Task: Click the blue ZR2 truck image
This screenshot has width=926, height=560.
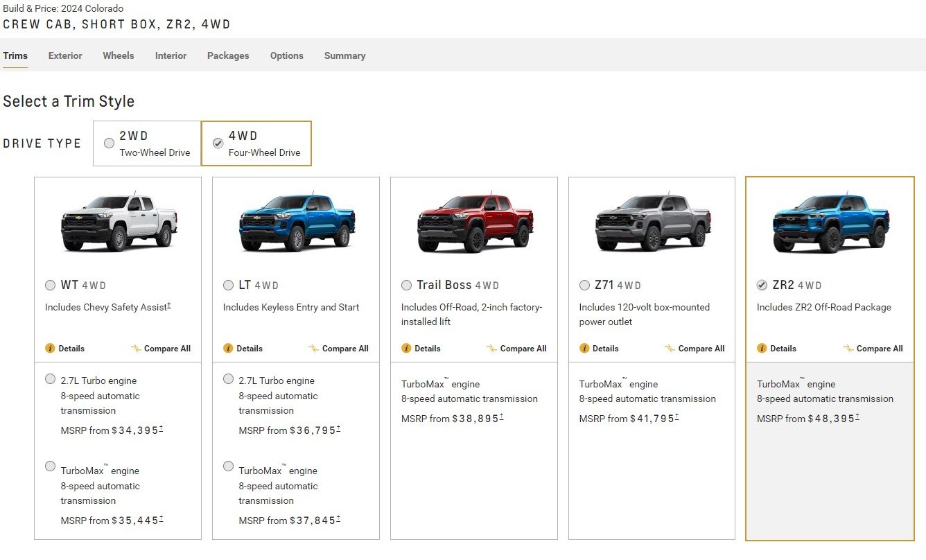Action: coord(830,222)
